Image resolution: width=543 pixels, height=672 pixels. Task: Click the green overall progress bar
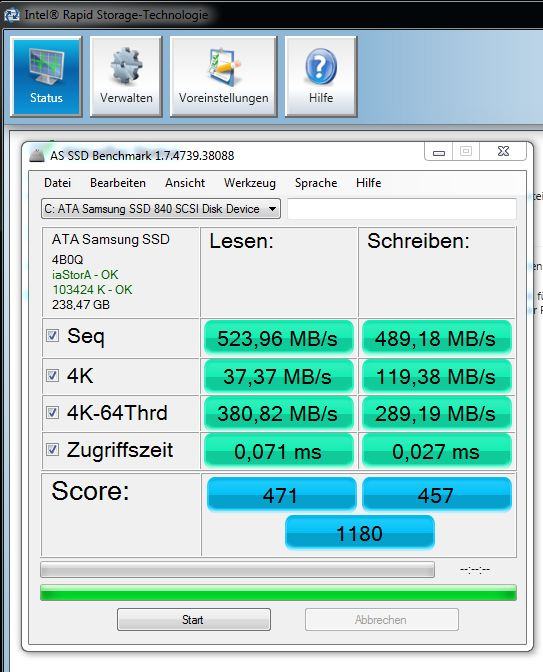tap(278, 593)
